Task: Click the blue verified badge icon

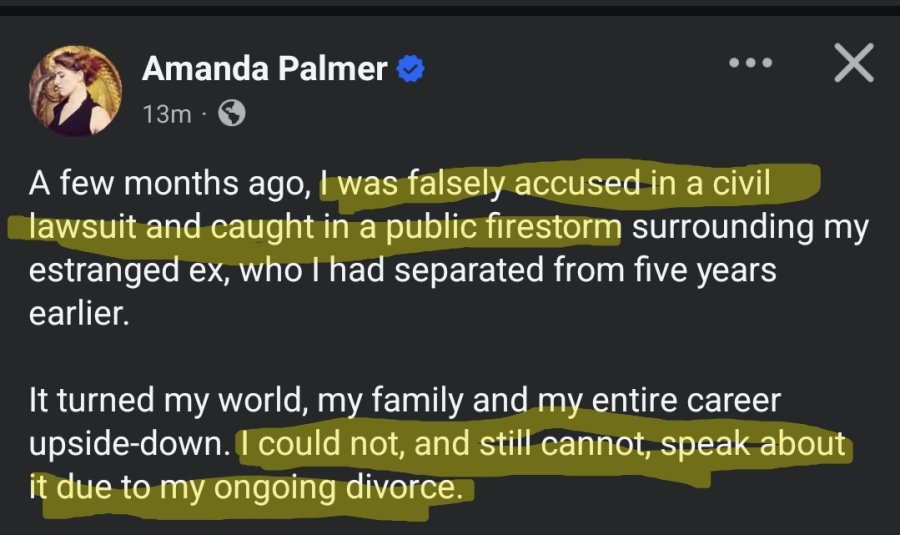Action: 410,69
